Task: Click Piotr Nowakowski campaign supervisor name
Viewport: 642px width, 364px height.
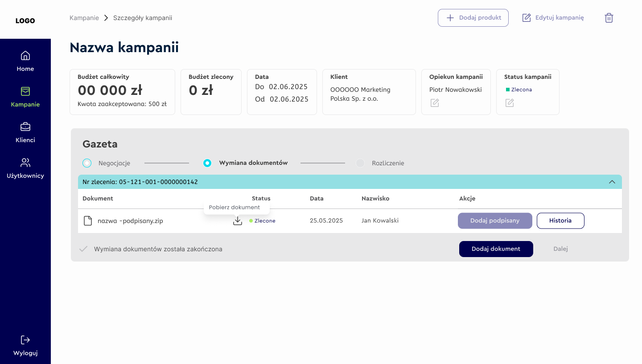Action: tap(456, 90)
